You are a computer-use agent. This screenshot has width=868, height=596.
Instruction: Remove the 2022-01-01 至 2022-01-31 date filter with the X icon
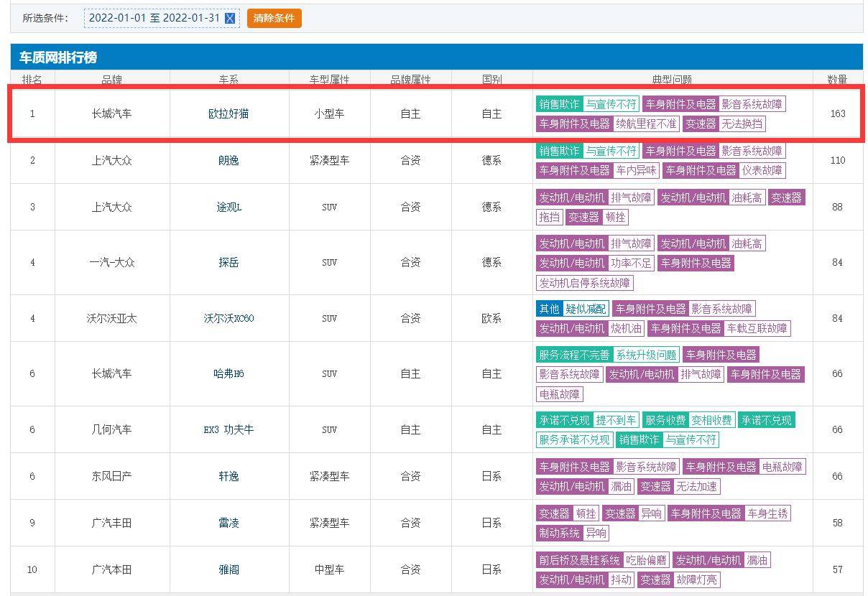[230, 19]
